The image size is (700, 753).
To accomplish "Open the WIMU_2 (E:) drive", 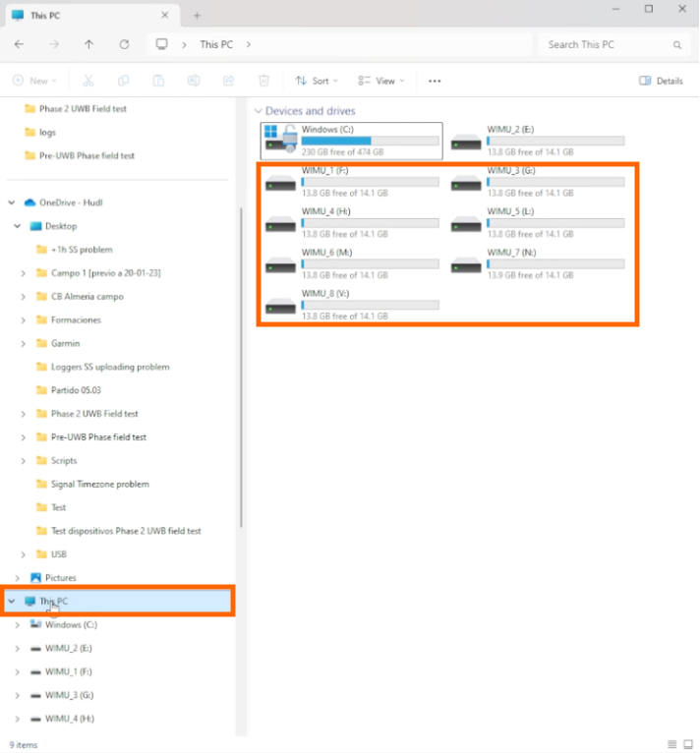I will [x=538, y=141].
